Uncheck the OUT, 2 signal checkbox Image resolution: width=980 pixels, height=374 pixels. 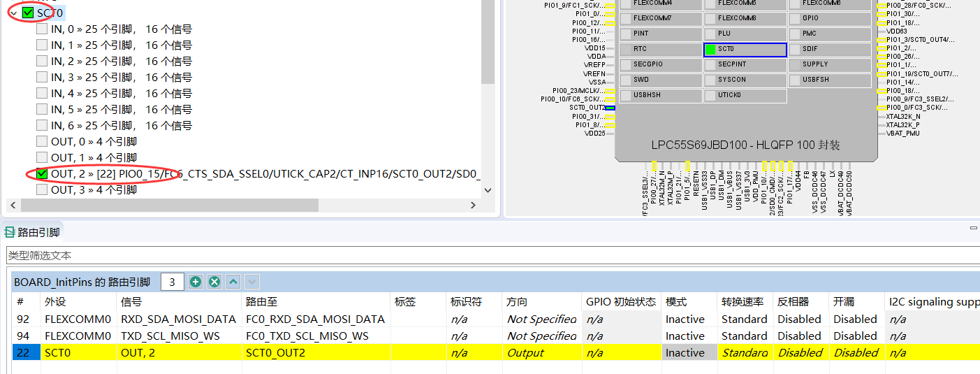(42, 173)
